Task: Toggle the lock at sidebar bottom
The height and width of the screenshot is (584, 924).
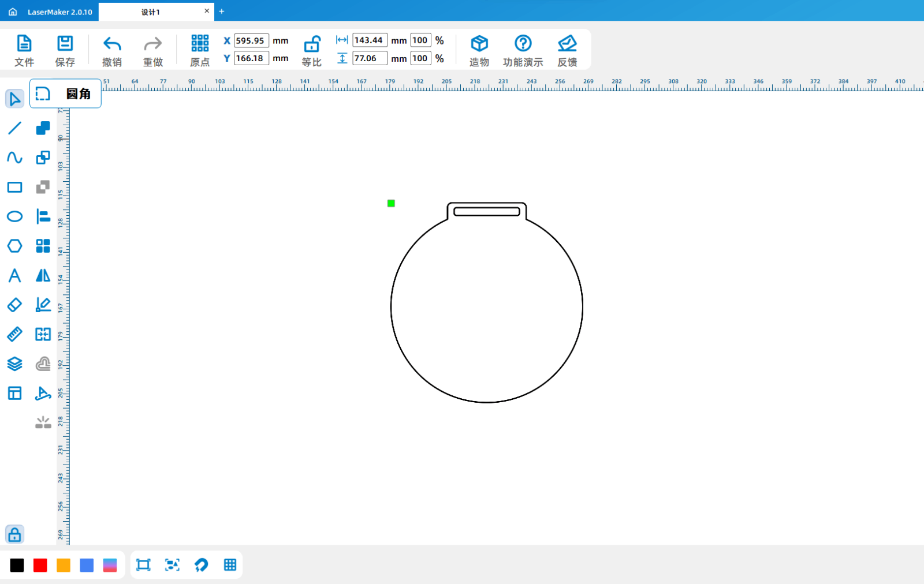Action: (x=14, y=534)
